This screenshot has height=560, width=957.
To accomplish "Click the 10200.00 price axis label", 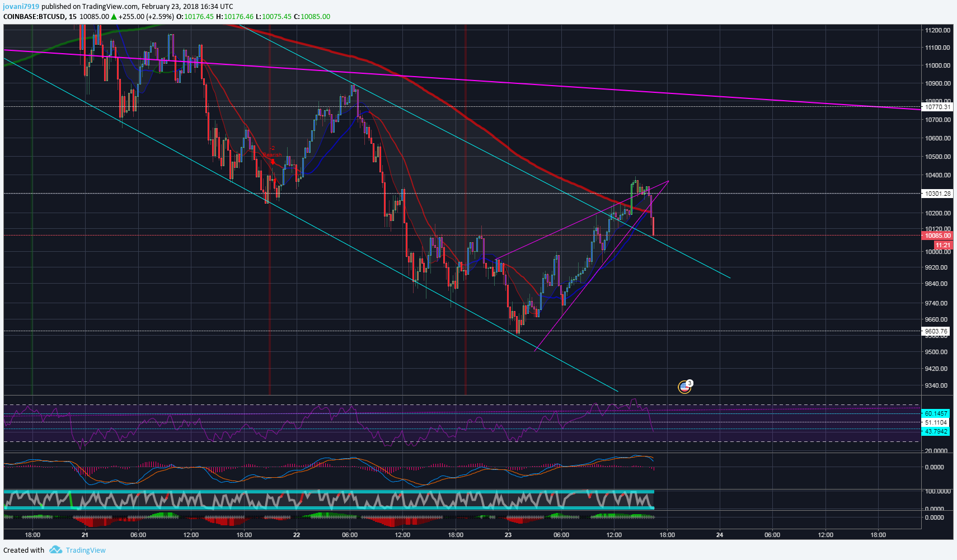I will point(937,213).
